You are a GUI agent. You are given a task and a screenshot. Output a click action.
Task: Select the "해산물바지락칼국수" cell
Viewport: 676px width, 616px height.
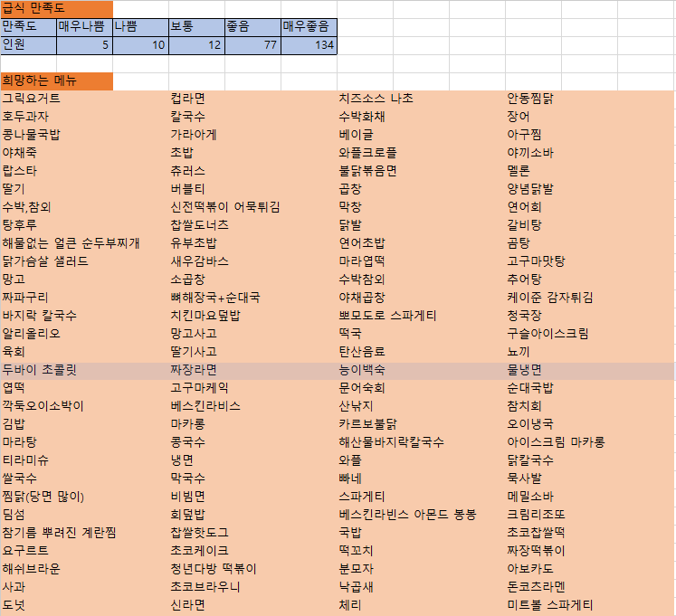pyautogui.click(x=391, y=442)
